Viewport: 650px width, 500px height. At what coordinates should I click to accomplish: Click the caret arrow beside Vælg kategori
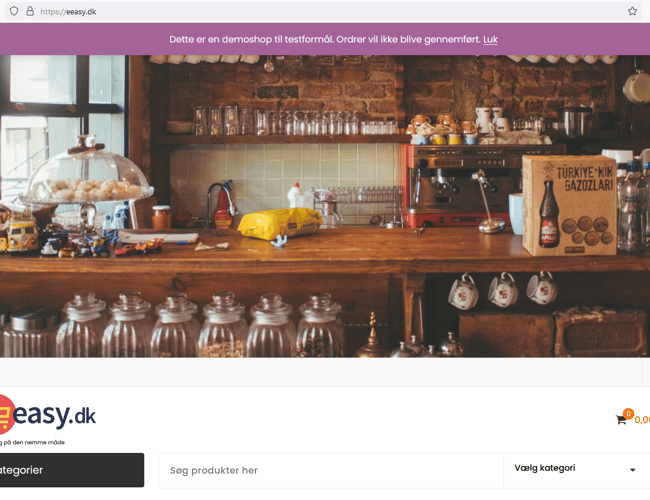(633, 470)
